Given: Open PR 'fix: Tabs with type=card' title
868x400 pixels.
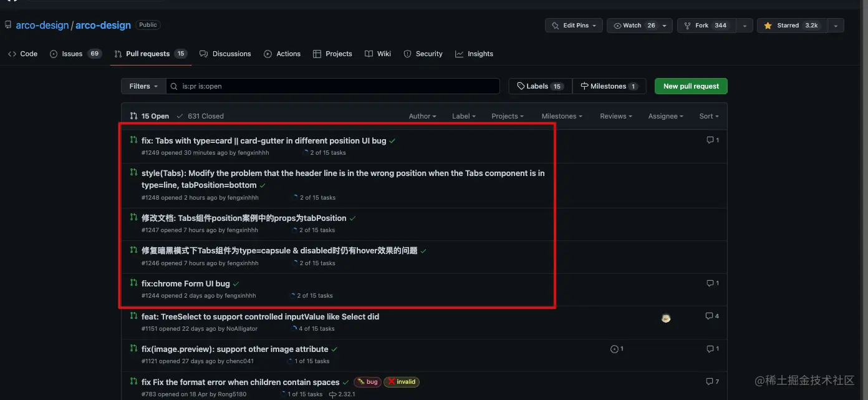Looking at the screenshot, I should click(264, 141).
